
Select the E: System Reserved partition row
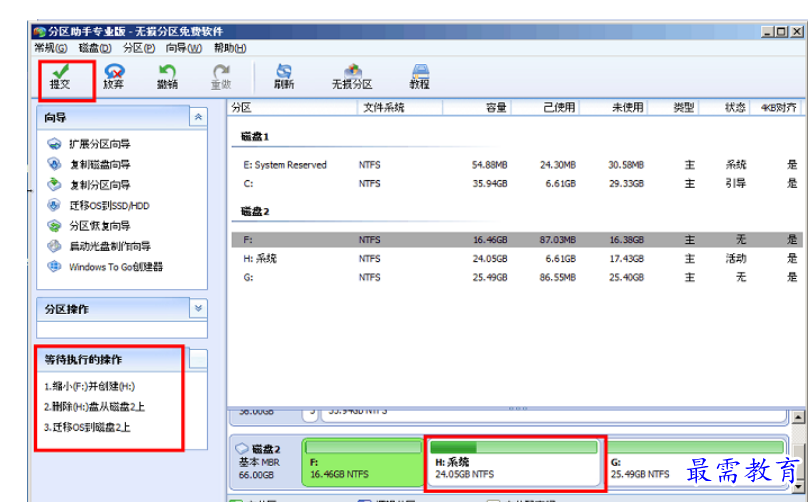coord(517,165)
